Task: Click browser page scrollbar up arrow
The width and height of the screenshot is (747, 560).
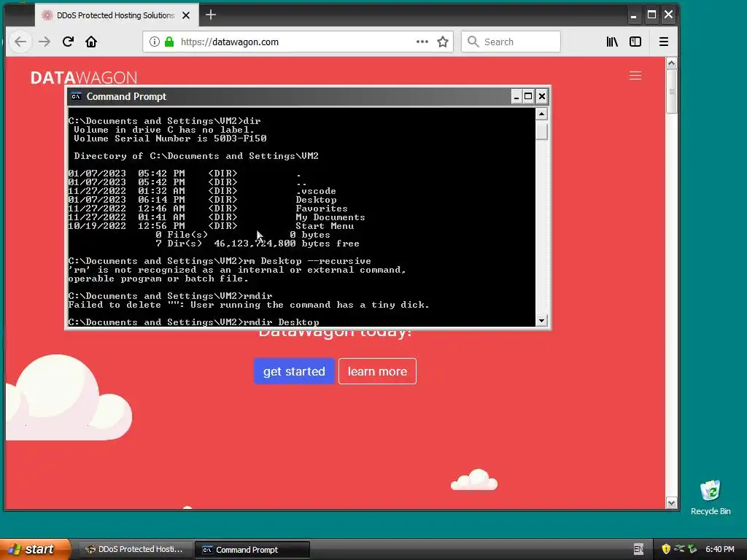Action: (671, 63)
